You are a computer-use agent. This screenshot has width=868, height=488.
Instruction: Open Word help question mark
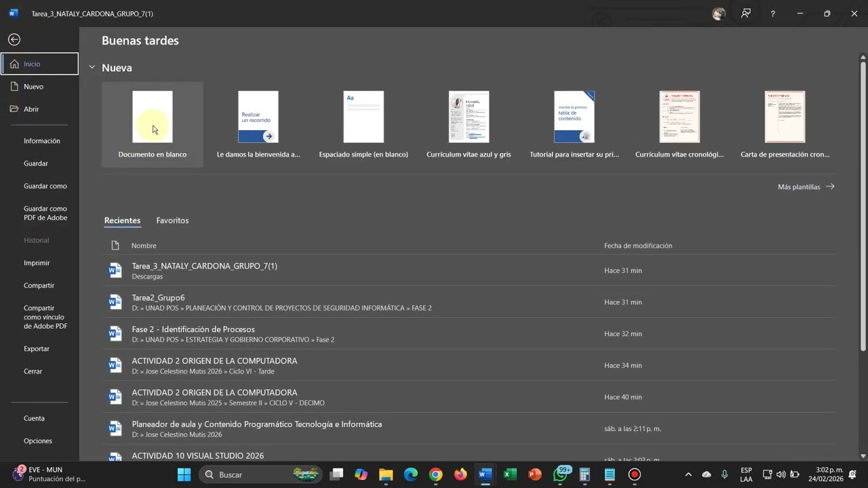(x=772, y=14)
